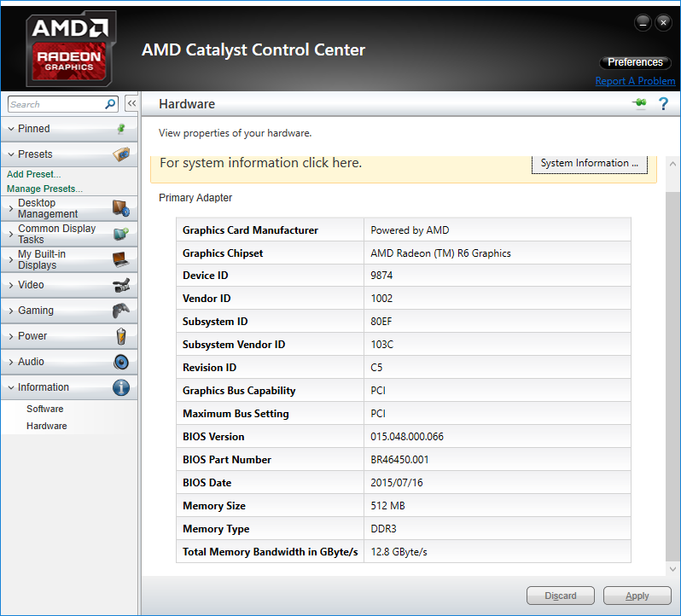Click the Apply button

point(637,596)
